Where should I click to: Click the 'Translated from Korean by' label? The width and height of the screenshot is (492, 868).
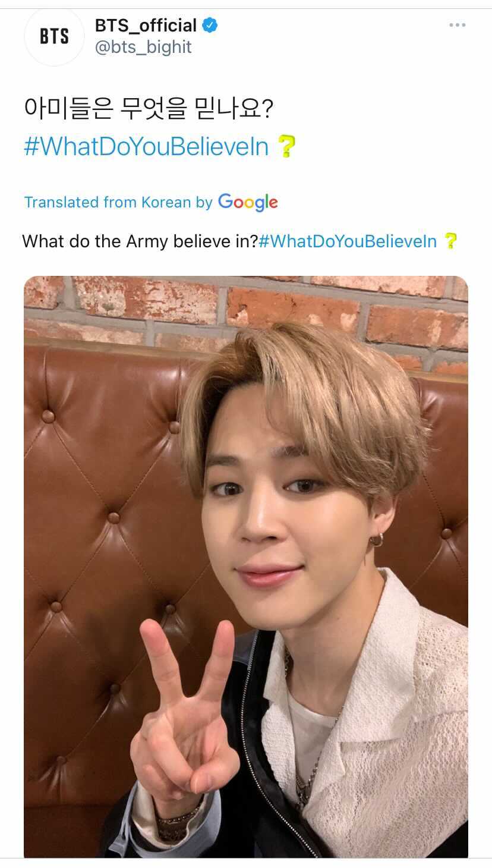[118, 202]
